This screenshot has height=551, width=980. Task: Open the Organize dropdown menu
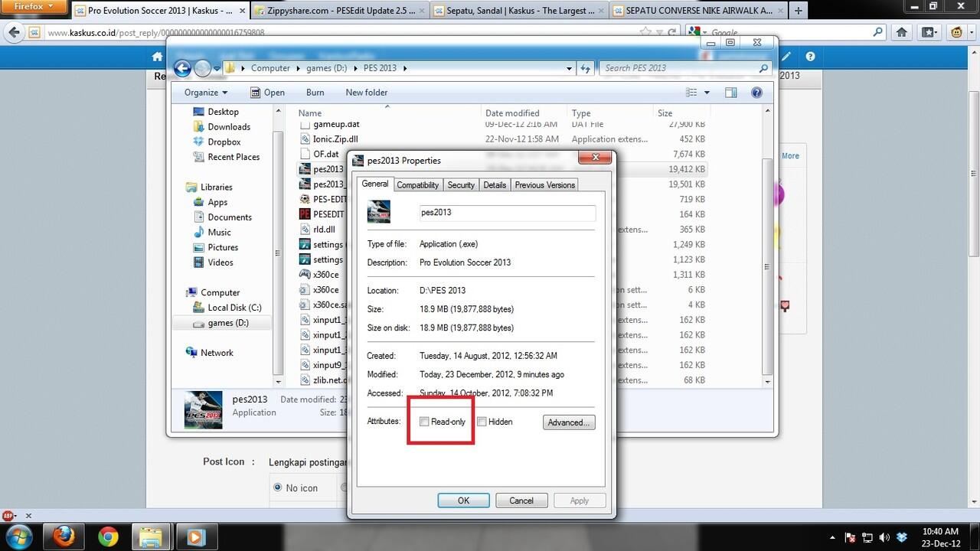(205, 93)
